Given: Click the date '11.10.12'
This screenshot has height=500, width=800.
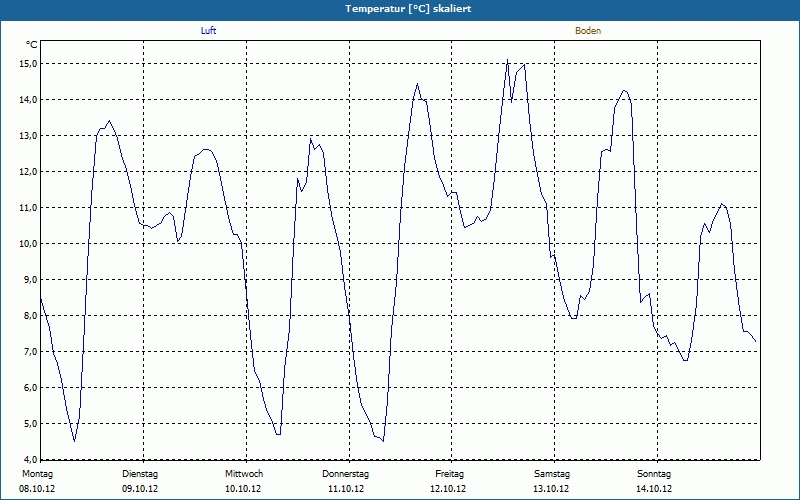Looking at the screenshot, I should [345, 489].
